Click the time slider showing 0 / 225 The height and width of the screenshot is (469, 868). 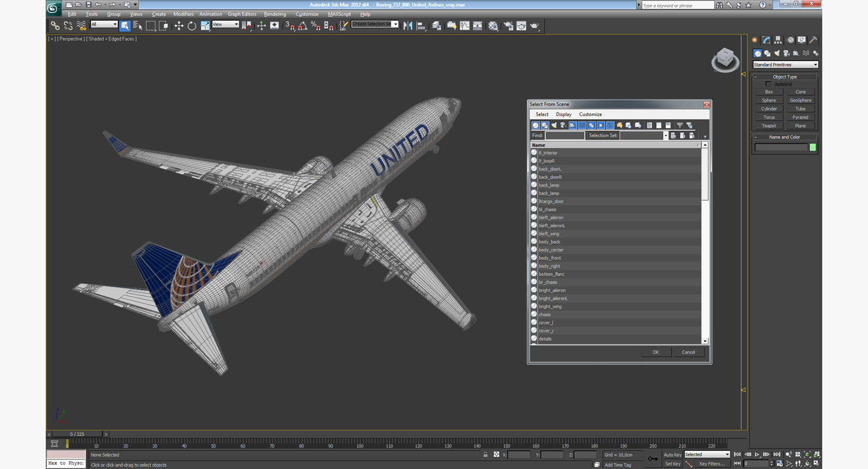pyautogui.click(x=77, y=434)
